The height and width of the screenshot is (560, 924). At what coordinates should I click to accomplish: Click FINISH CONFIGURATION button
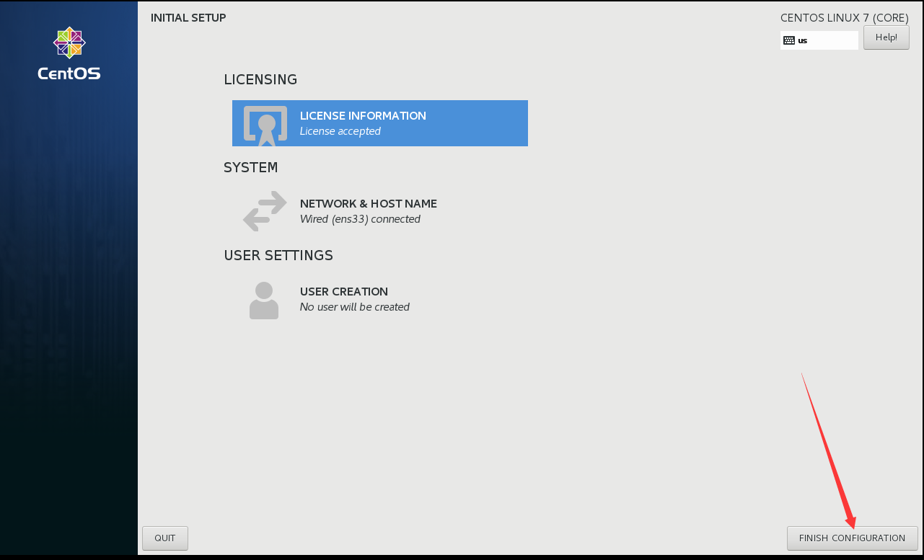(x=852, y=538)
